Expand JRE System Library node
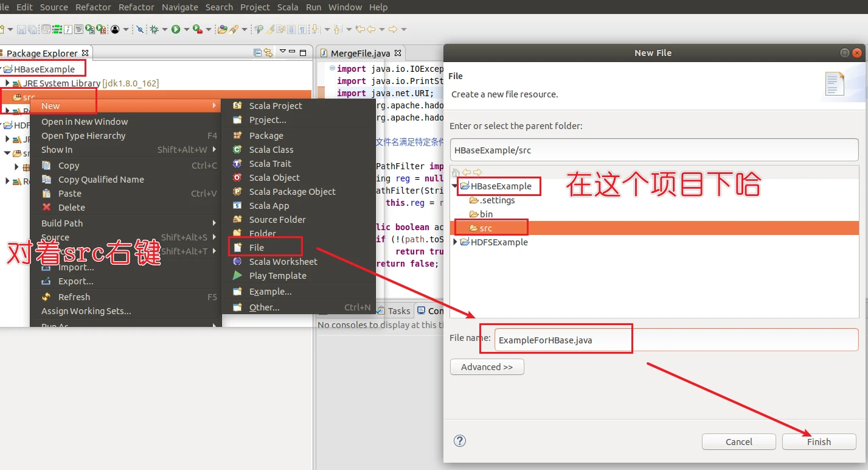 pos(7,83)
